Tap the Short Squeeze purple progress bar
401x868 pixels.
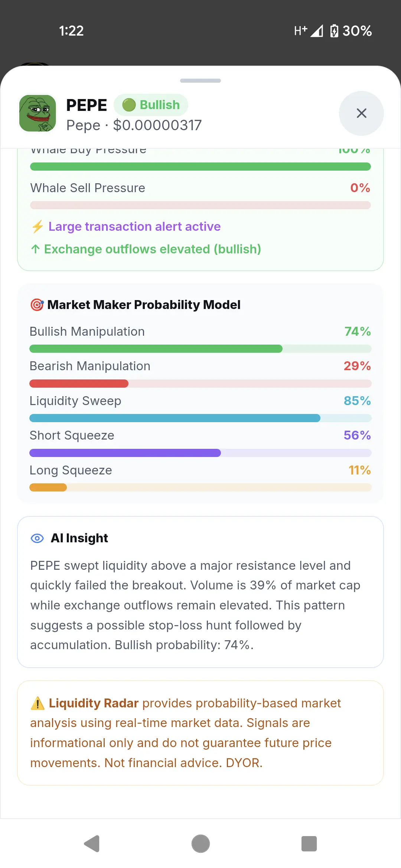pos(200,453)
